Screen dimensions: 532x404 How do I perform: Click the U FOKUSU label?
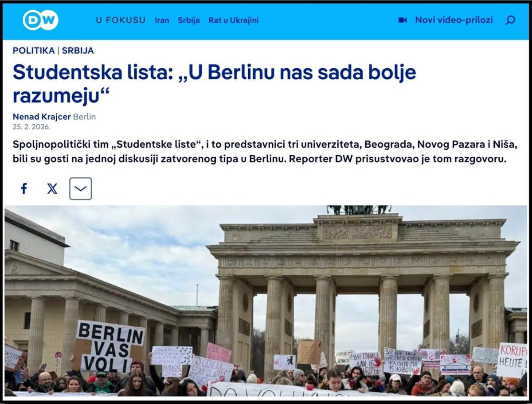point(121,20)
